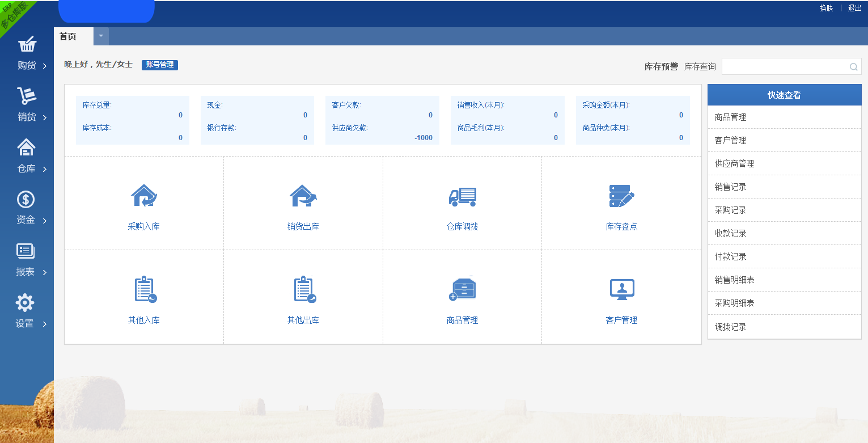Screen dimensions: 868x443
Task: Open the 采购入库 (purchase inbound) icon
Action: click(143, 203)
